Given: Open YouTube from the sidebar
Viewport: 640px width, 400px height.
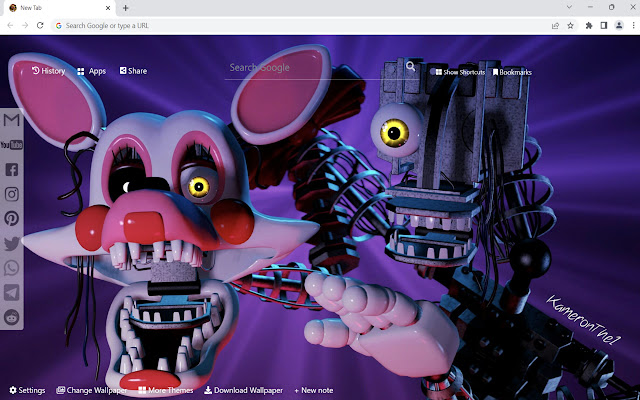Looking at the screenshot, I should click(x=11, y=145).
